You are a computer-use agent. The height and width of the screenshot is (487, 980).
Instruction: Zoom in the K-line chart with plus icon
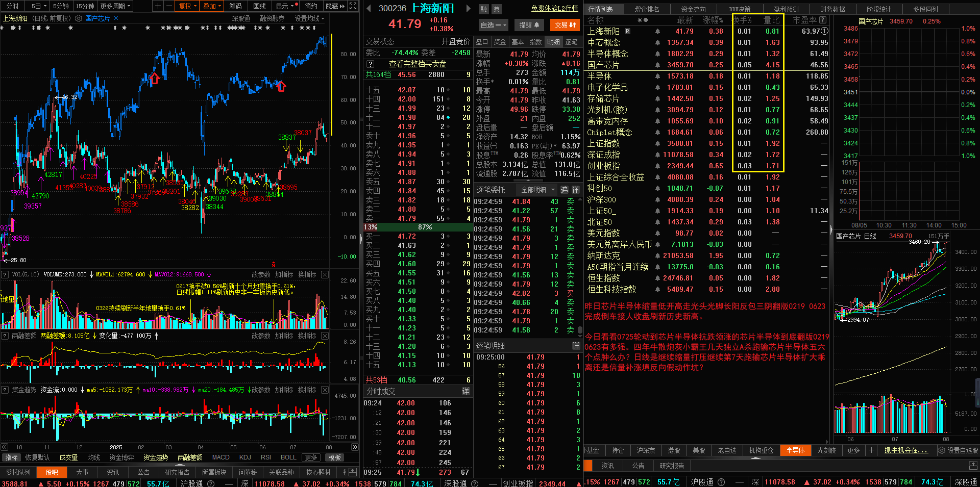click(158, 6)
